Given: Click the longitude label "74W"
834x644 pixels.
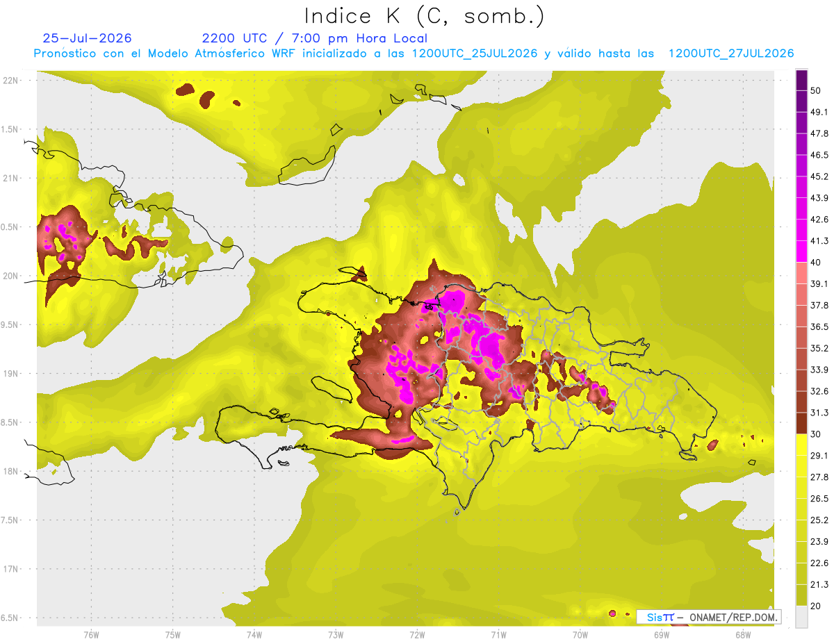Looking at the screenshot, I should click(254, 635).
